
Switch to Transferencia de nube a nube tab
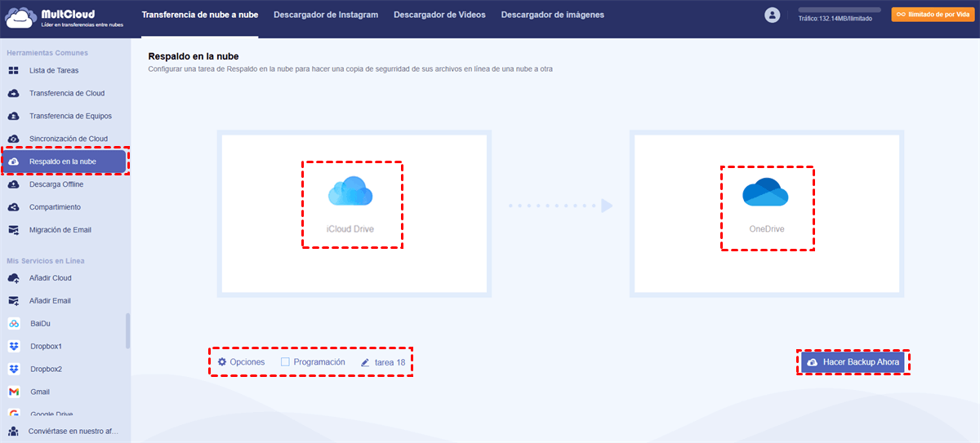pos(199,15)
